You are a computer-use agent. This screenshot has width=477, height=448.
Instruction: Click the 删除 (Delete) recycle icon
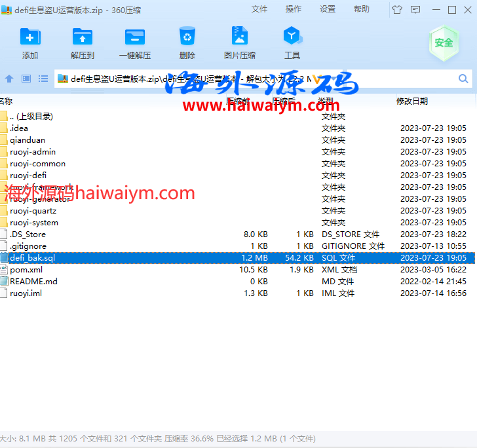click(187, 43)
